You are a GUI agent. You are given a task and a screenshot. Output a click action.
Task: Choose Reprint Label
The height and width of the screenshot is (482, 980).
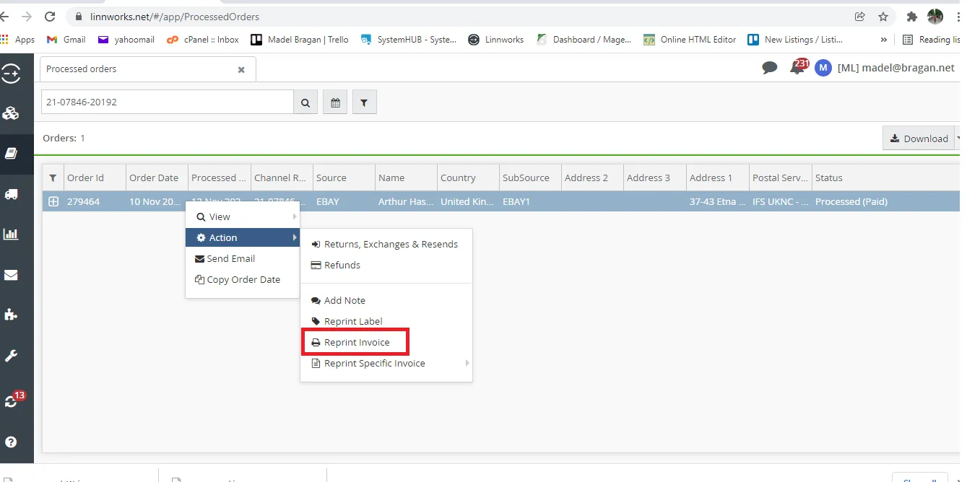(x=386, y=321)
